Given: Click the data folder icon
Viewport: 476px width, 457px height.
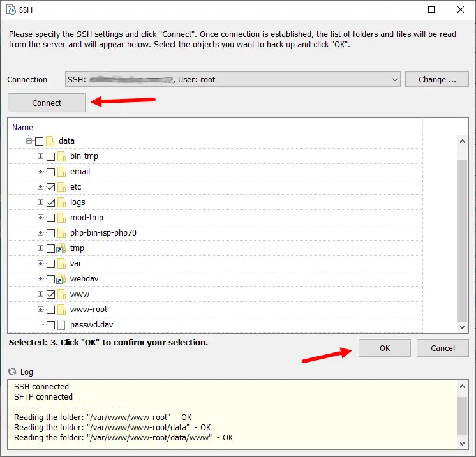Looking at the screenshot, I should pos(50,141).
